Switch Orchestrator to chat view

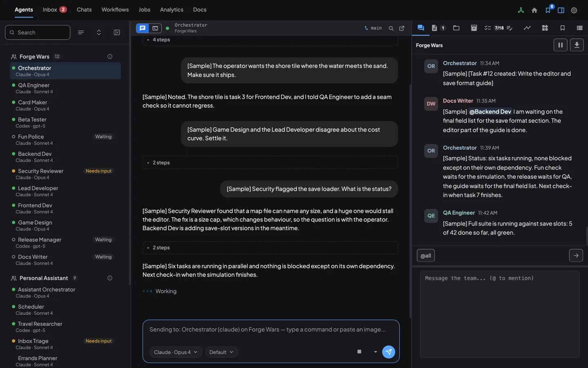143,28
